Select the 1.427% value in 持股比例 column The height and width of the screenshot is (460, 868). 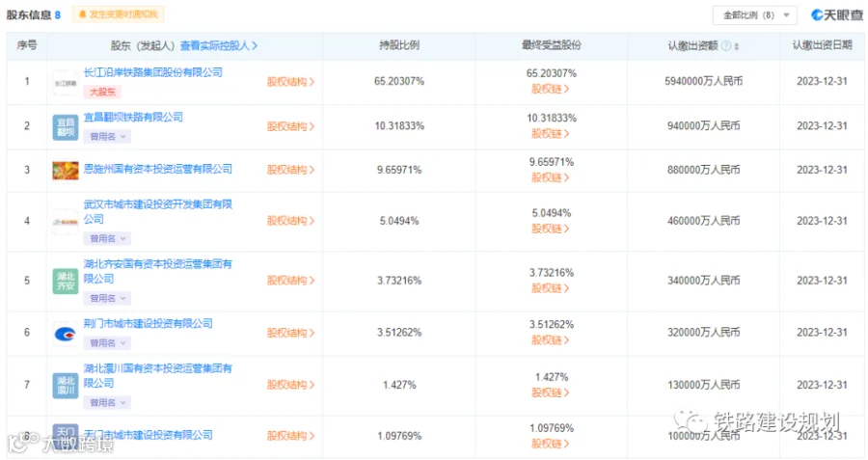[399, 385]
